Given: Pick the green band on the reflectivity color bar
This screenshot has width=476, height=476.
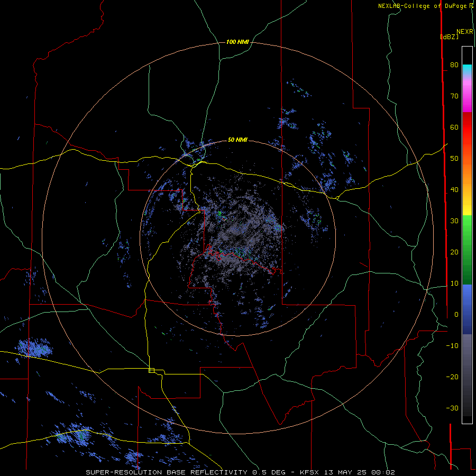Looking at the screenshot, I should pos(467,250).
